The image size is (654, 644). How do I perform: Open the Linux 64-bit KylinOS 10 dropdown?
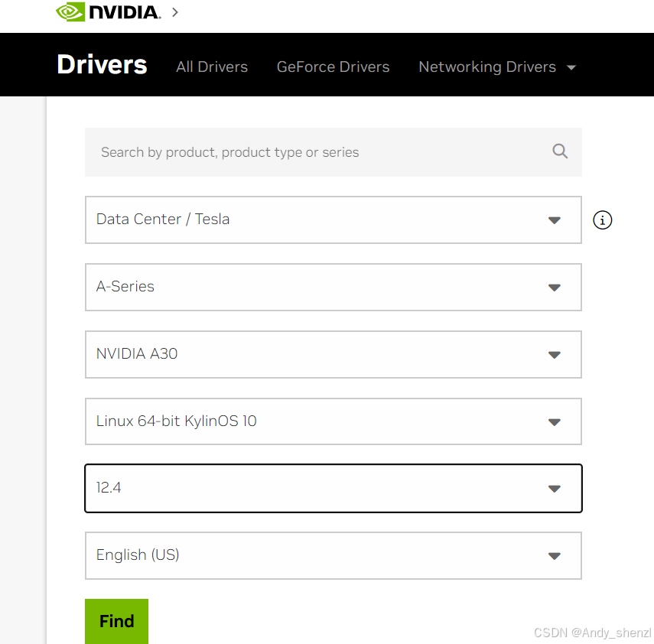point(334,421)
